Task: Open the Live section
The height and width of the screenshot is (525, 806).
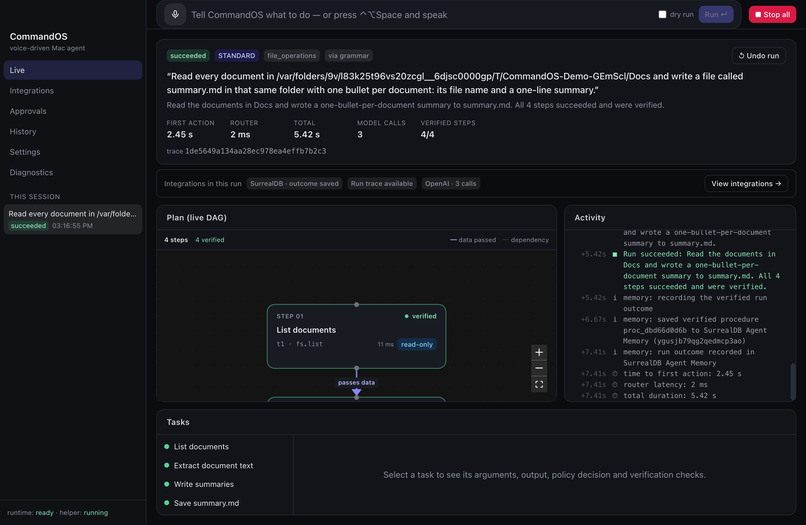Action: [72, 70]
